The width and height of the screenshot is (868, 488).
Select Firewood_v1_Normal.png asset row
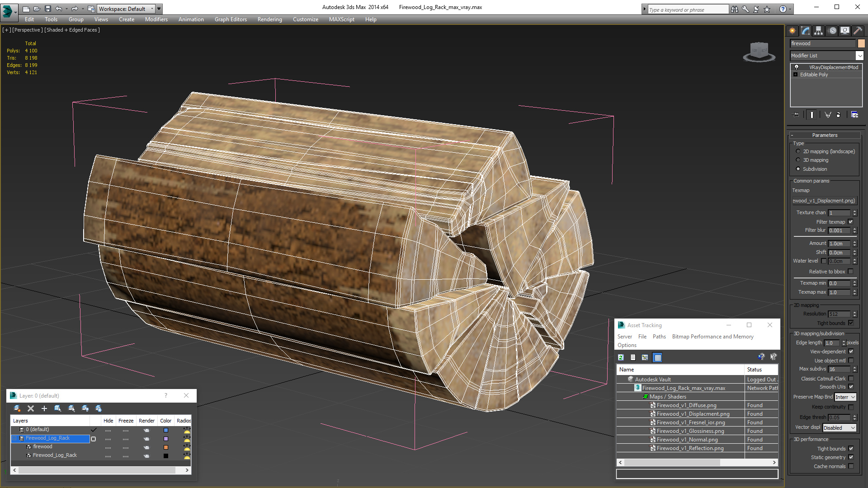tap(697, 440)
